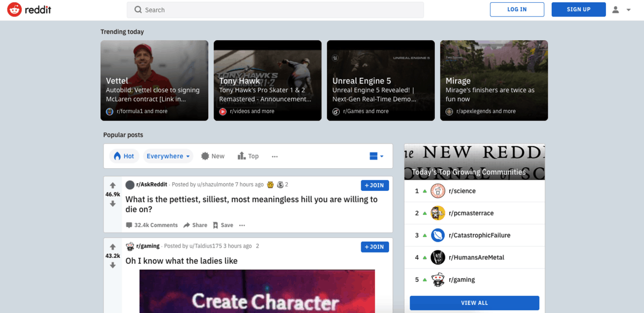Click the Reddit logo to go home
This screenshot has width=644, height=313.
pos(30,10)
